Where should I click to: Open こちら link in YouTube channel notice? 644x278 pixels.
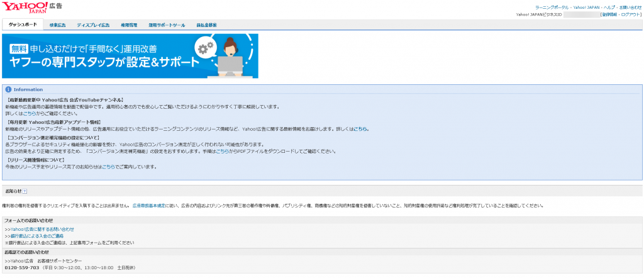click(x=30, y=113)
